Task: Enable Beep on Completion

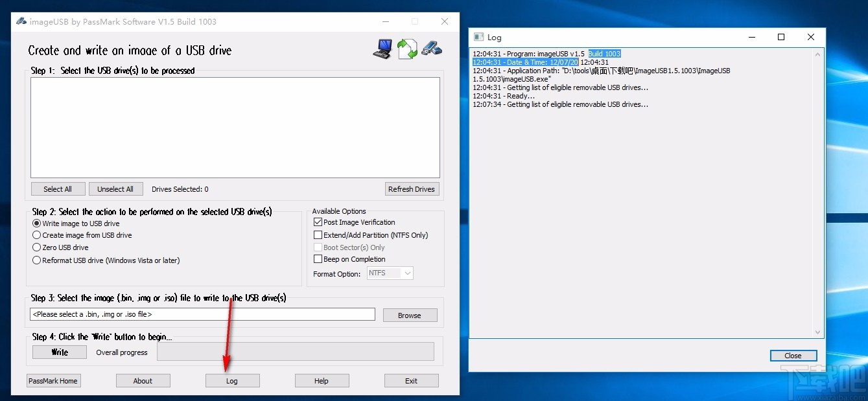Action: pos(318,258)
